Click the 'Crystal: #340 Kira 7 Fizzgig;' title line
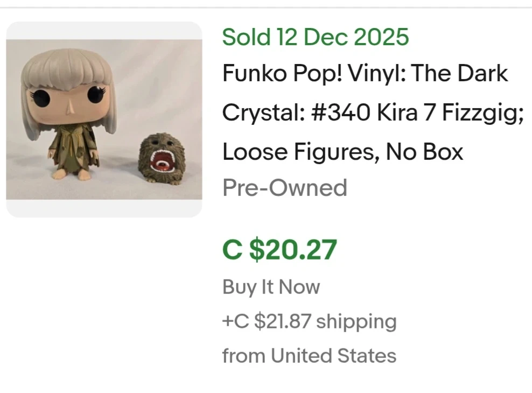 [x=373, y=113]
